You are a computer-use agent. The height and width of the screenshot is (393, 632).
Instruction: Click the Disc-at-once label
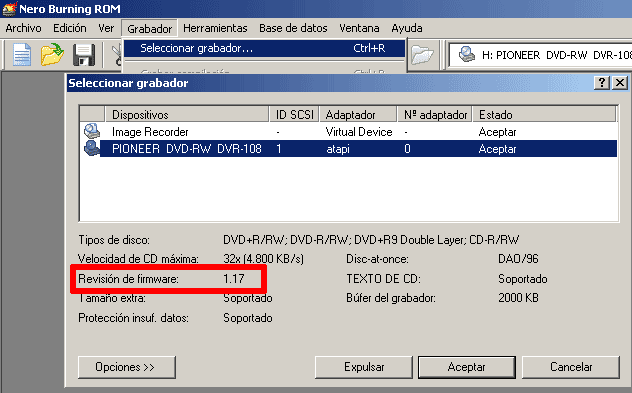tap(377, 259)
